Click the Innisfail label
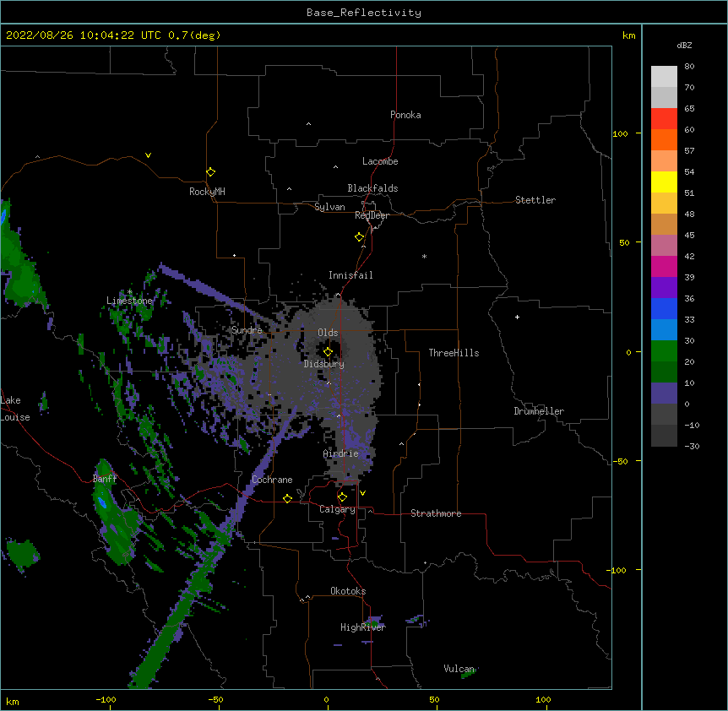This screenshot has height=711, width=728. (x=350, y=275)
